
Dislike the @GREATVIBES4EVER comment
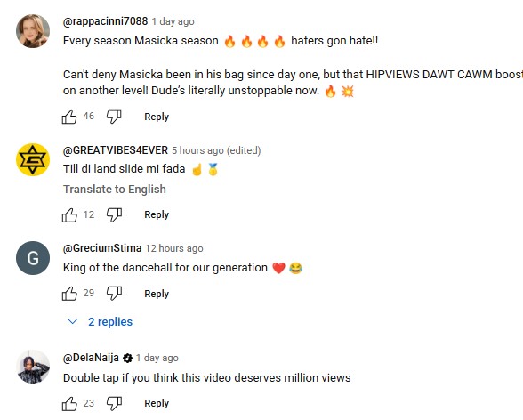point(114,214)
